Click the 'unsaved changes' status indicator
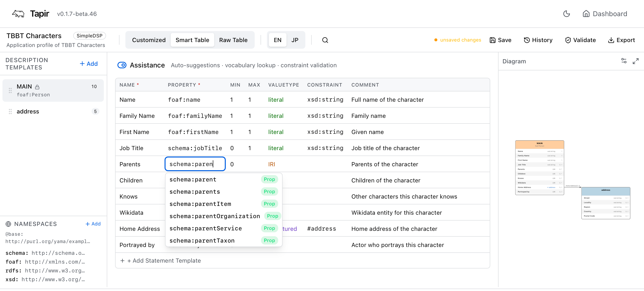This screenshot has width=644, height=291. click(457, 40)
